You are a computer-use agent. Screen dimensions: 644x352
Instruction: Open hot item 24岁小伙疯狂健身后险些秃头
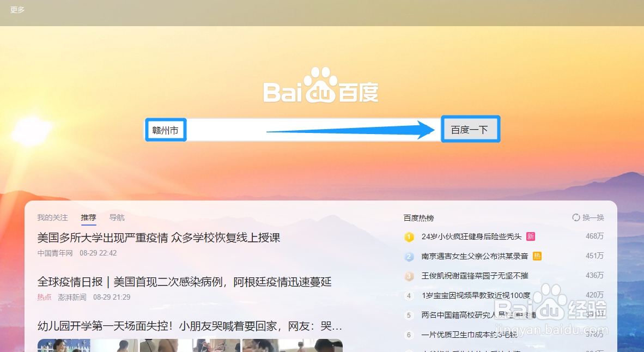471,236
